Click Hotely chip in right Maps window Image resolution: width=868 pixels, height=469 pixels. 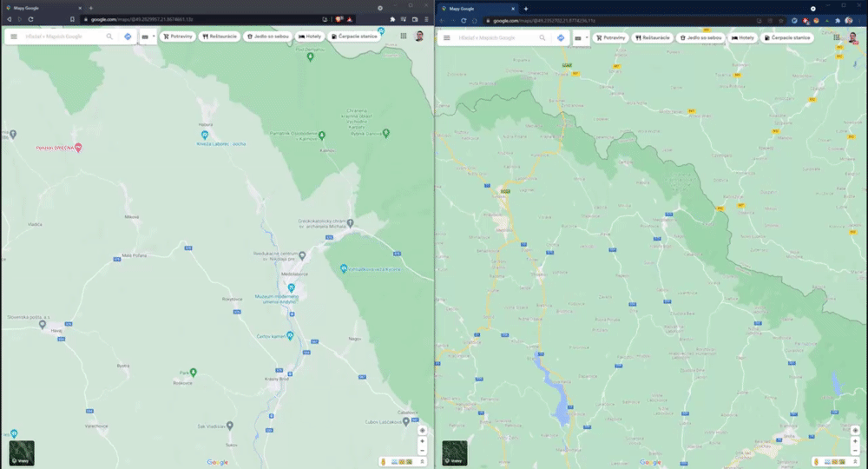coord(743,37)
